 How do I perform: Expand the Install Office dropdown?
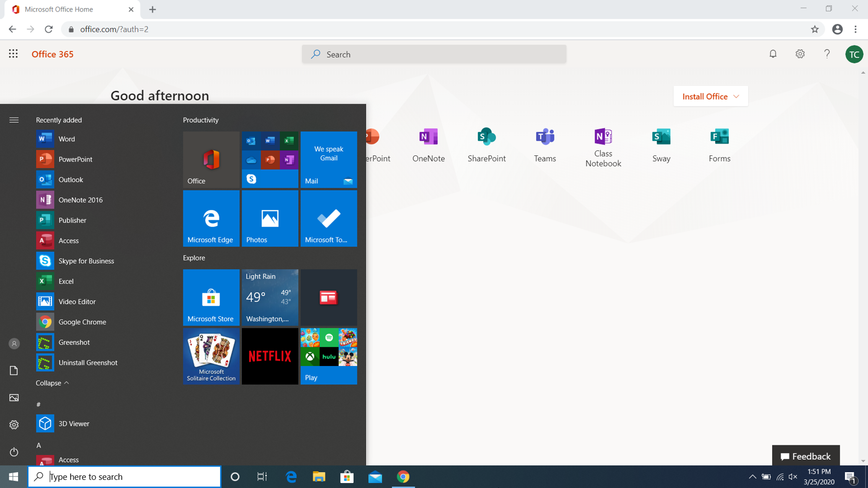click(x=710, y=96)
